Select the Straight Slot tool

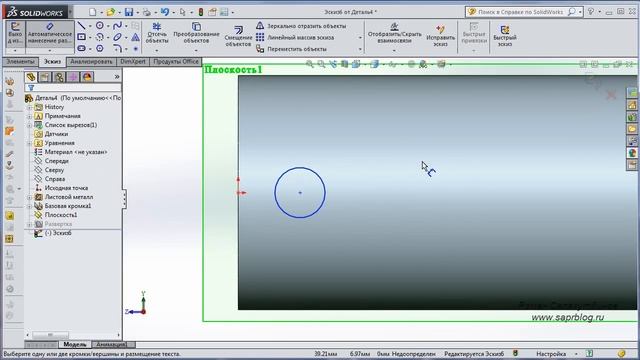click(81, 49)
